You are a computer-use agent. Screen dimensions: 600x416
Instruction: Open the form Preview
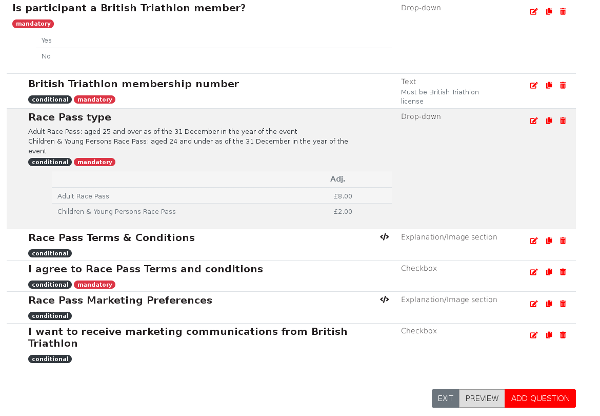[482, 398]
